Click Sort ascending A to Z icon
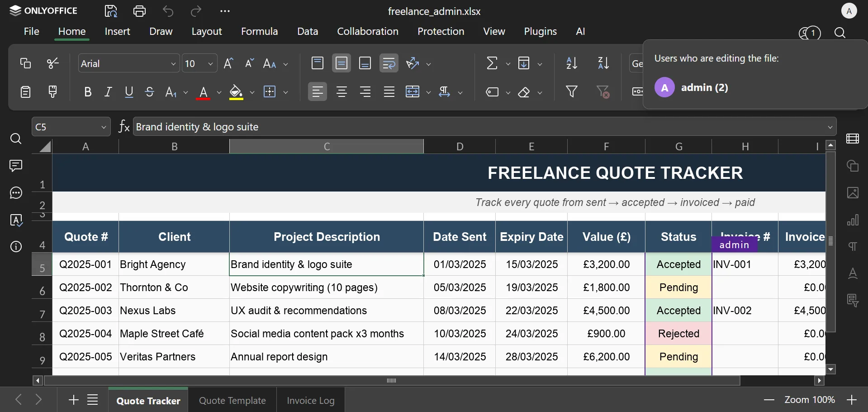The image size is (868, 412). [572, 63]
